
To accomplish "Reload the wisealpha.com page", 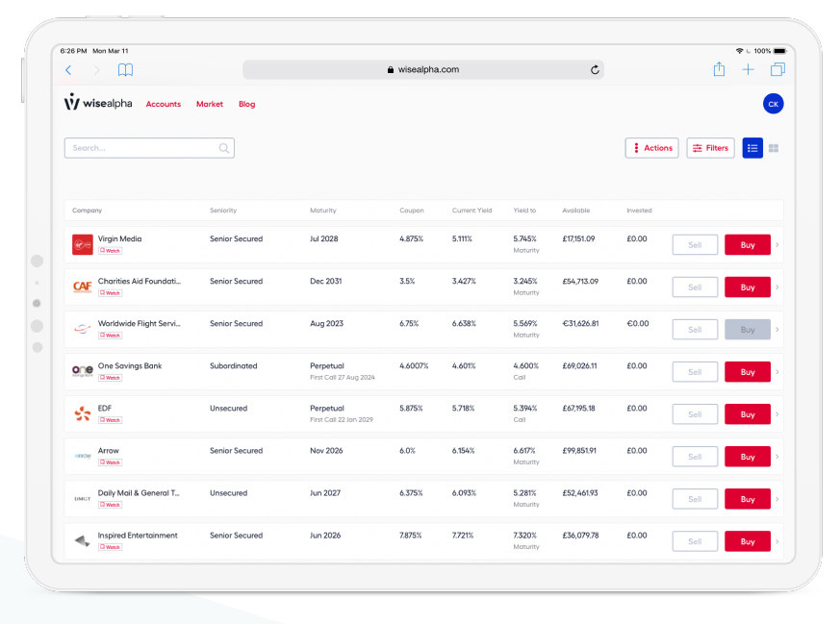I will pos(595,70).
